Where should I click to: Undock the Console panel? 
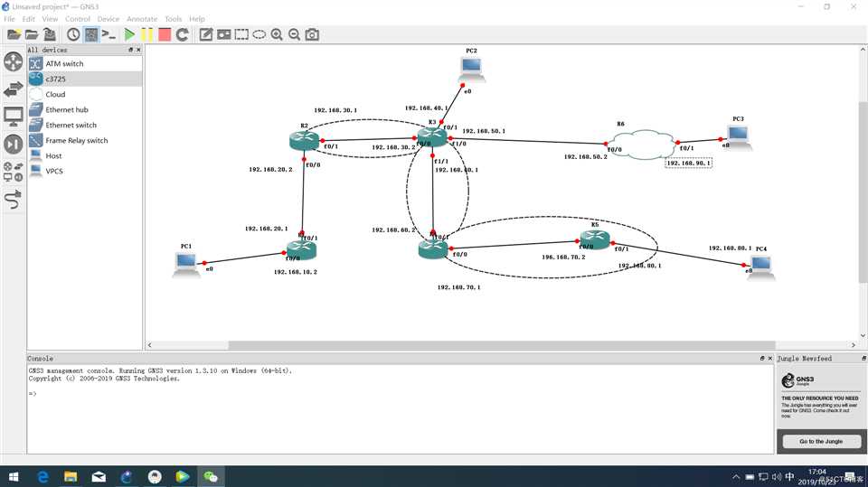coord(761,359)
